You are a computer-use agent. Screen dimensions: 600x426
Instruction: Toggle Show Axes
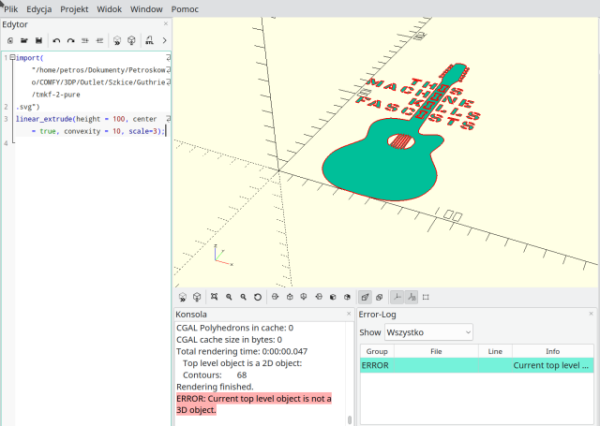coord(397,297)
